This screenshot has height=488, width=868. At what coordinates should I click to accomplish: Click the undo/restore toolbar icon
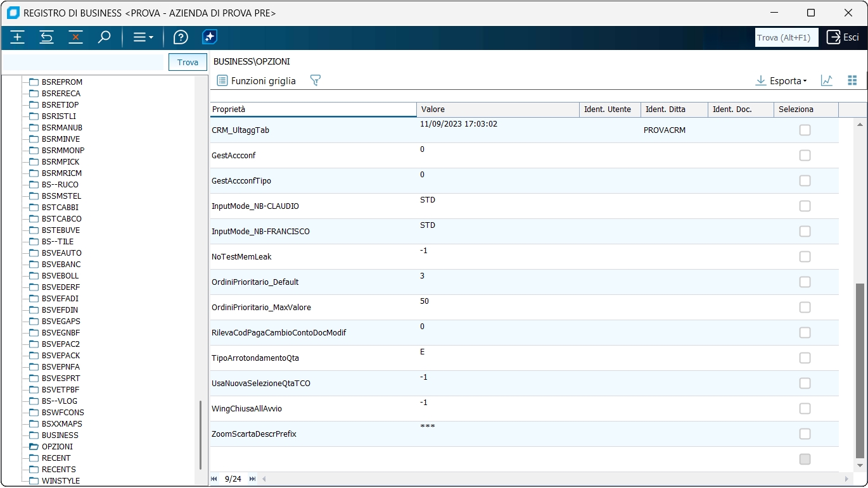tap(47, 37)
